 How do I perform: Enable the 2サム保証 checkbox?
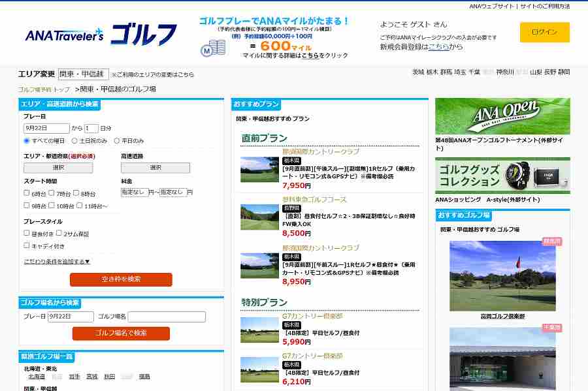tap(59, 233)
